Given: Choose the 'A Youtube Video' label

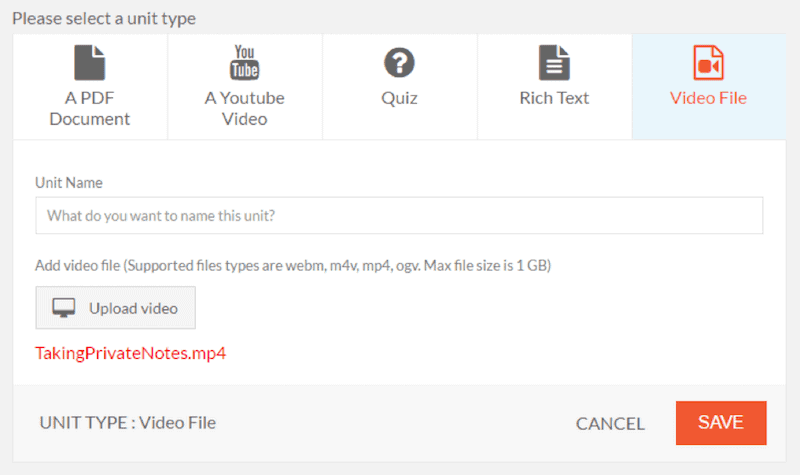Looking at the screenshot, I should click(244, 108).
